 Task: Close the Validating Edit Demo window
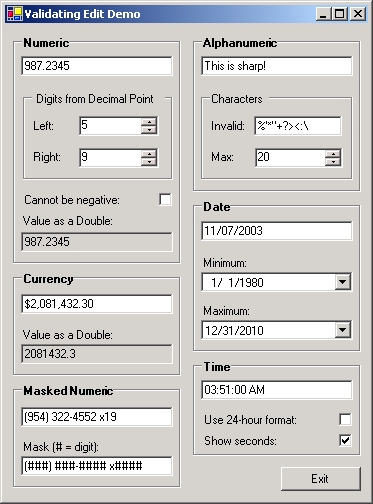point(358,14)
